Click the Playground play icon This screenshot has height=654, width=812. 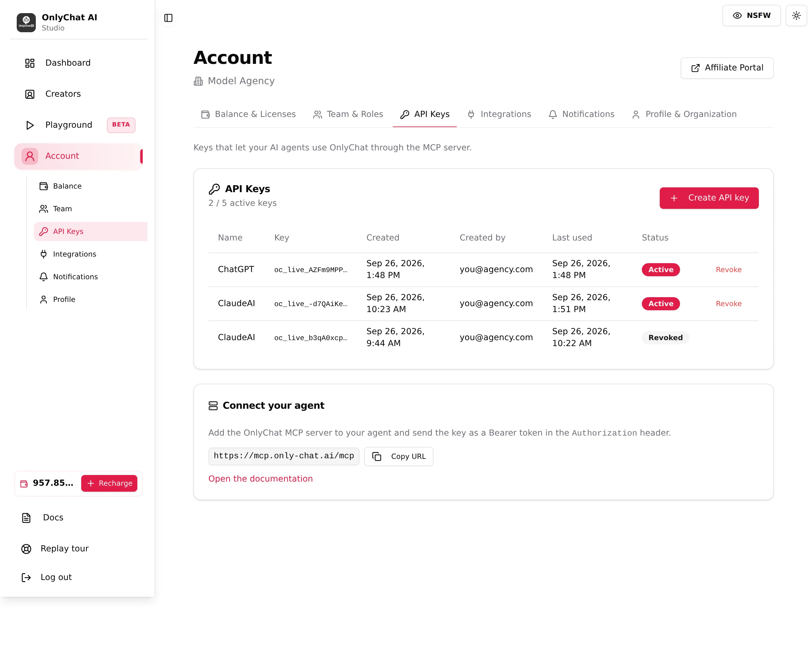(x=30, y=125)
